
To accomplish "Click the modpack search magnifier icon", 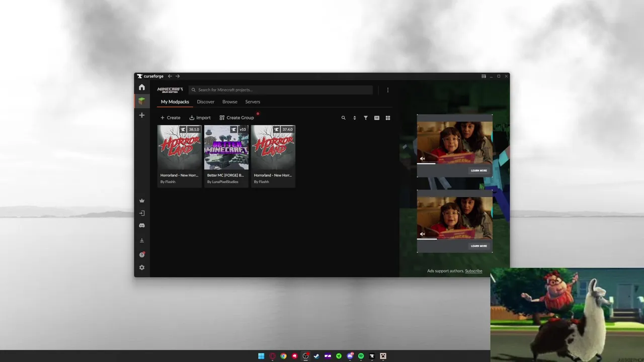I will pyautogui.click(x=344, y=118).
